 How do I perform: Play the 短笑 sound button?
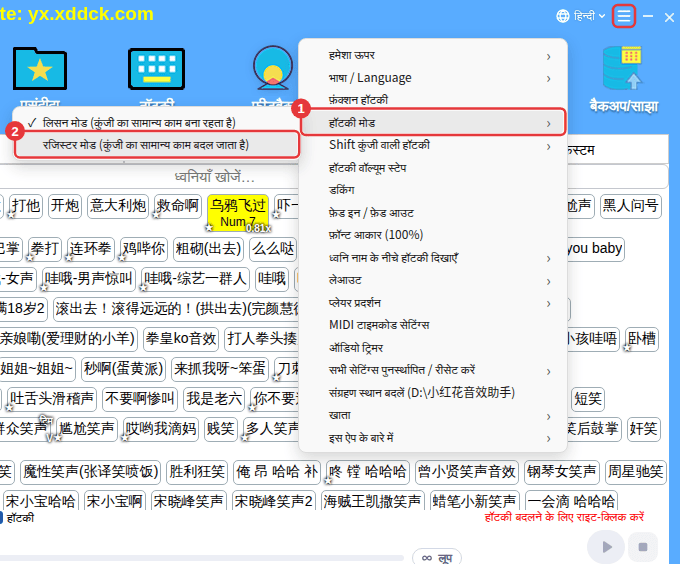pos(588,399)
